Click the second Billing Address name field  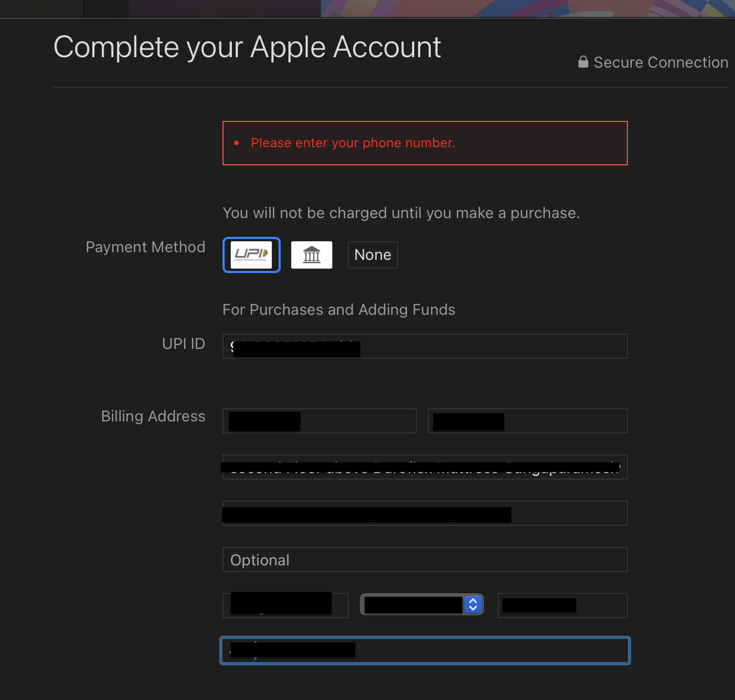pos(527,421)
